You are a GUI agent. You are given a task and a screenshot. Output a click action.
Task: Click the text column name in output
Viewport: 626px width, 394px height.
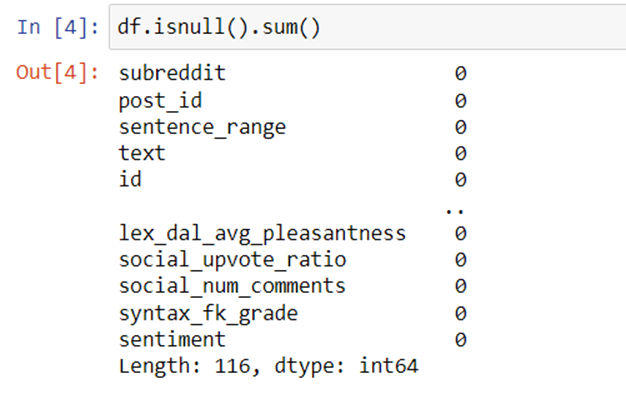(x=142, y=153)
